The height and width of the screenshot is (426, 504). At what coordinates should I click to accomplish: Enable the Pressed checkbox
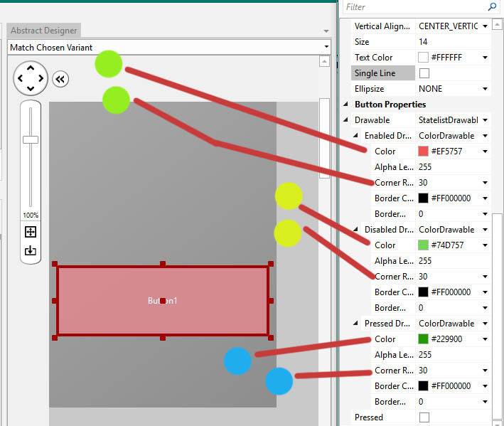[424, 417]
